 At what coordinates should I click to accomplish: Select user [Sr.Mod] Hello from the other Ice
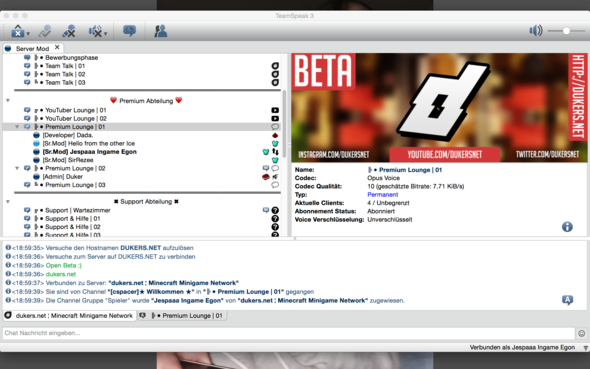click(88, 143)
